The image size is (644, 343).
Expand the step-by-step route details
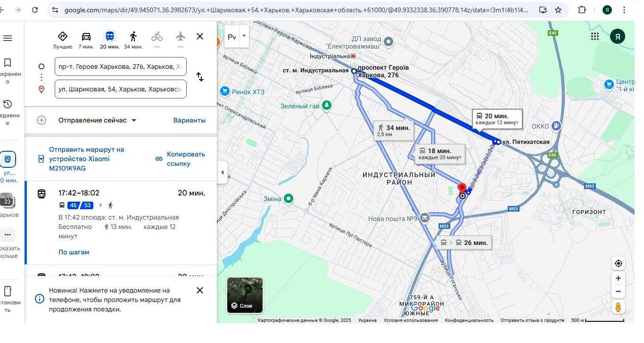point(74,252)
